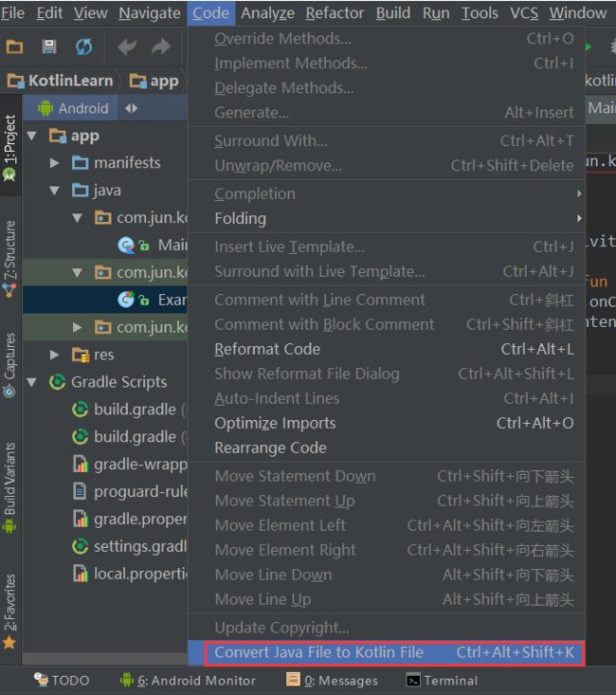Collapse the second com.jun package
616x695 pixels.
click(x=77, y=272)
